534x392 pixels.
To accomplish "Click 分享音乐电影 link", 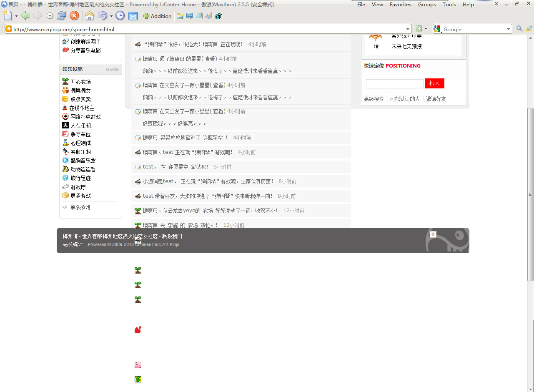I will 85,50.
